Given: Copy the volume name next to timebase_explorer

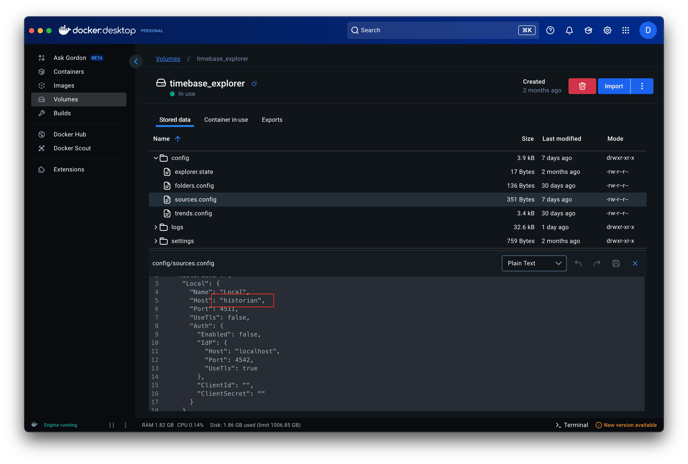Looking at the screenshot, I should 254,84.
